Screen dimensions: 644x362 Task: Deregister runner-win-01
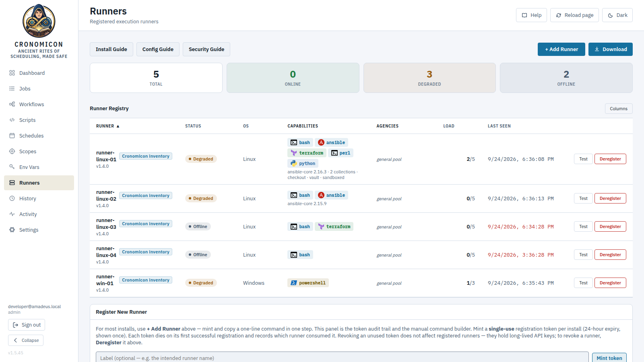click(x=610, y=283)
